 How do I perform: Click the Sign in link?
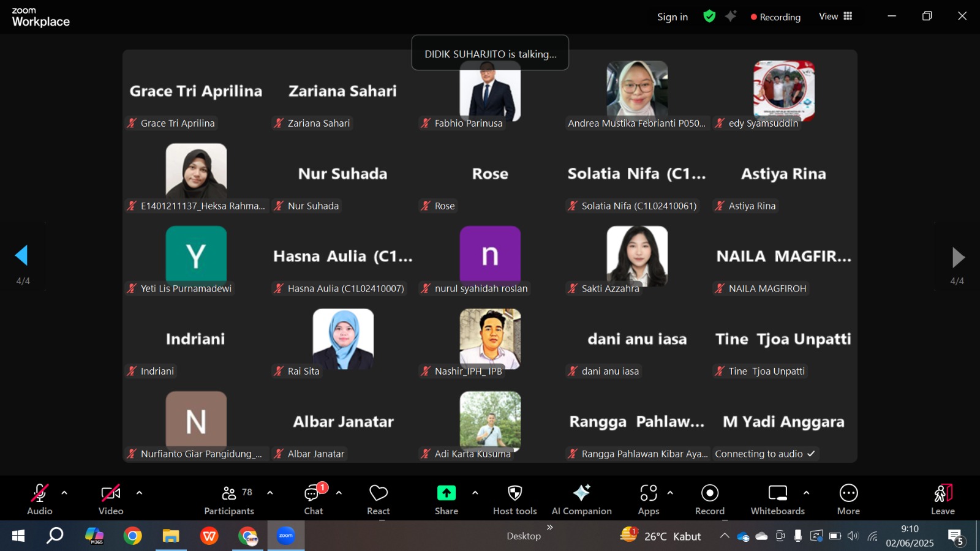[x=672, y=17]
